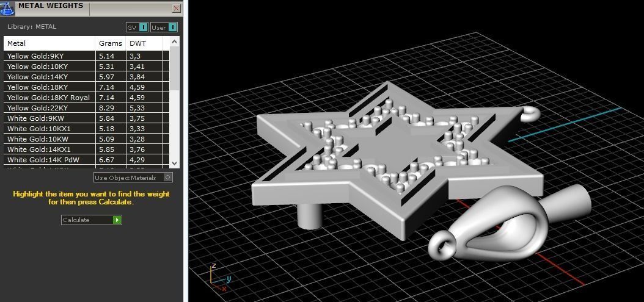Click the 5.14 grams value
Image resolution: width=644 pixels, height=302 pixels.
[x=107, y=56]
